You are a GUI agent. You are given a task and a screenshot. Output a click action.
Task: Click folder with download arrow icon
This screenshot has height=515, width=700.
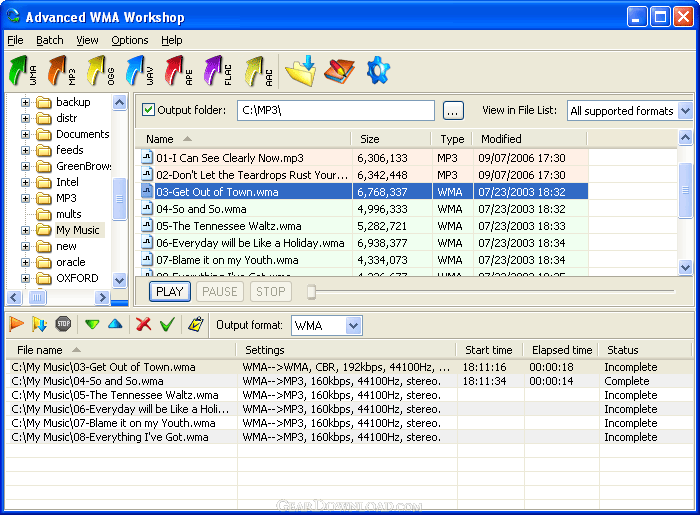click(301, 71)
